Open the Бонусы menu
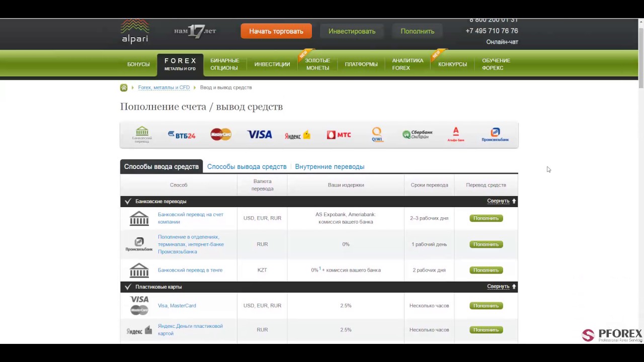Viewport: 644px width, 362px height. point(138,64)
